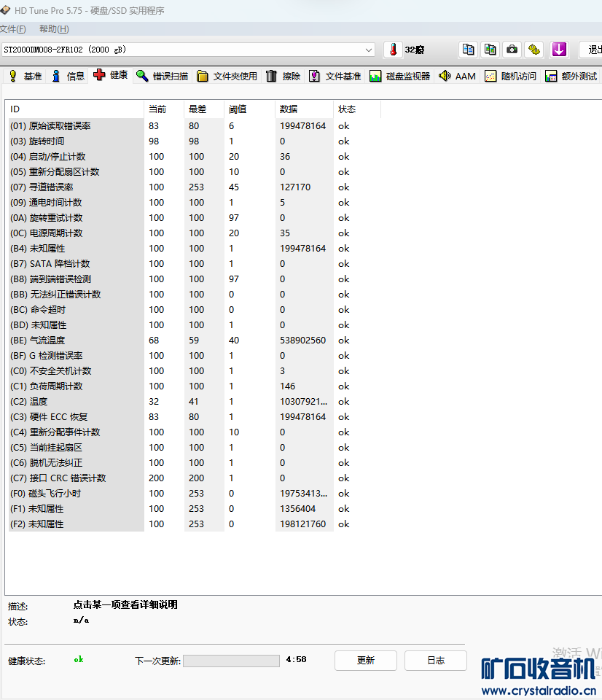Click the HD Tune Pro title bar icon

click(5, 9)
